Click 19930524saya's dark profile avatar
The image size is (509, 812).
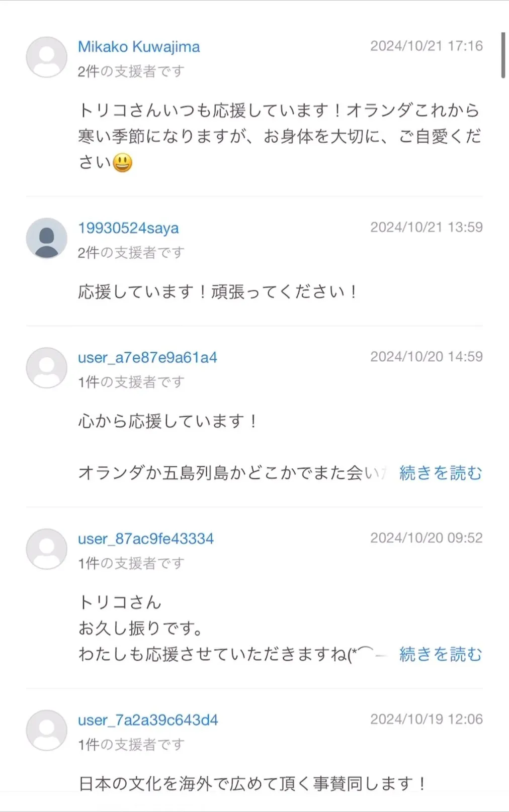tap(46, 238)
